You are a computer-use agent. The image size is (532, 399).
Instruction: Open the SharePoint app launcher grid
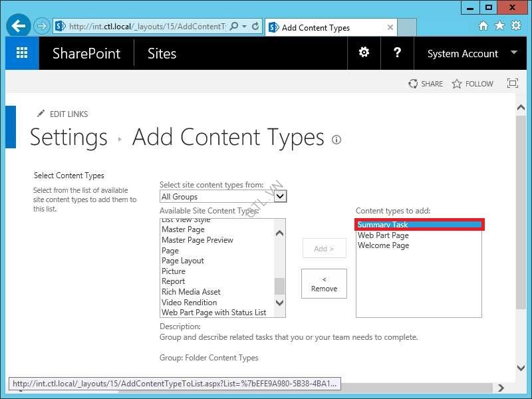[22, 53]
